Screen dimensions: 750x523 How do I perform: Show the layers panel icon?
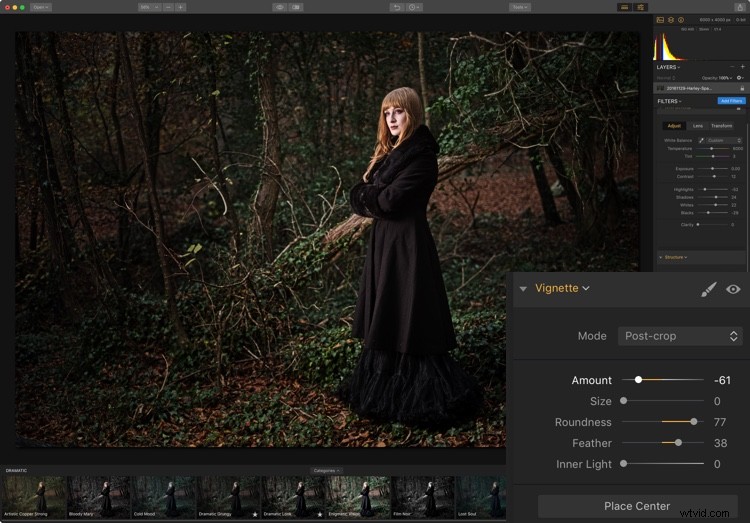[x=671, y=20]
